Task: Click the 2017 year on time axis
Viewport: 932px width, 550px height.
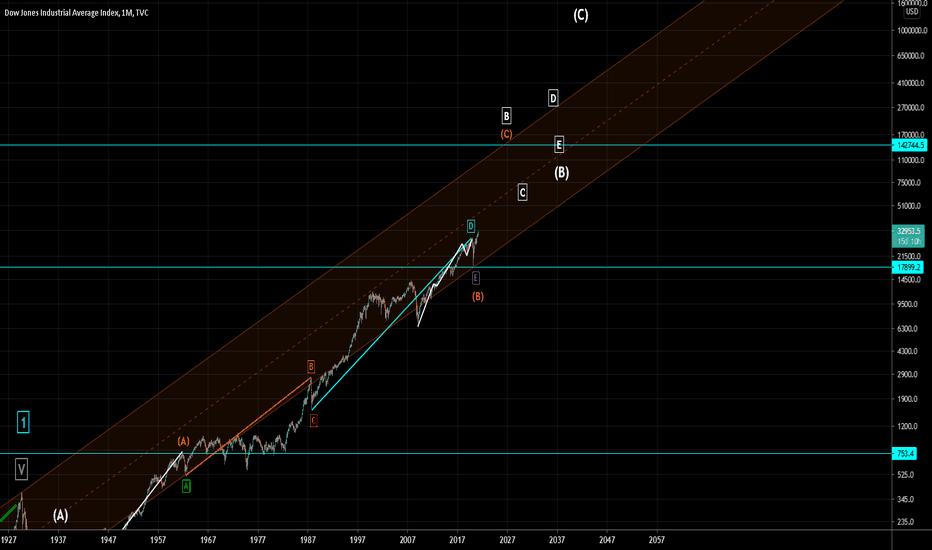Action: tap(457, 540)
